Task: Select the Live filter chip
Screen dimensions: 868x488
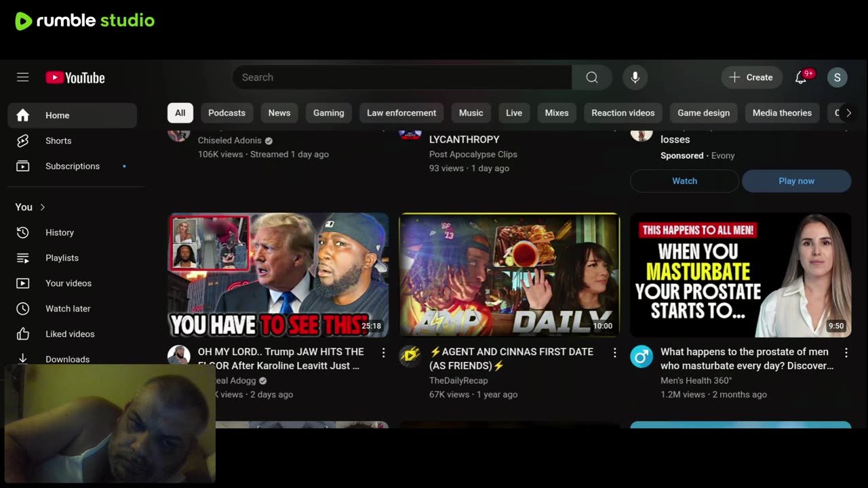Action: click(514, 113)
